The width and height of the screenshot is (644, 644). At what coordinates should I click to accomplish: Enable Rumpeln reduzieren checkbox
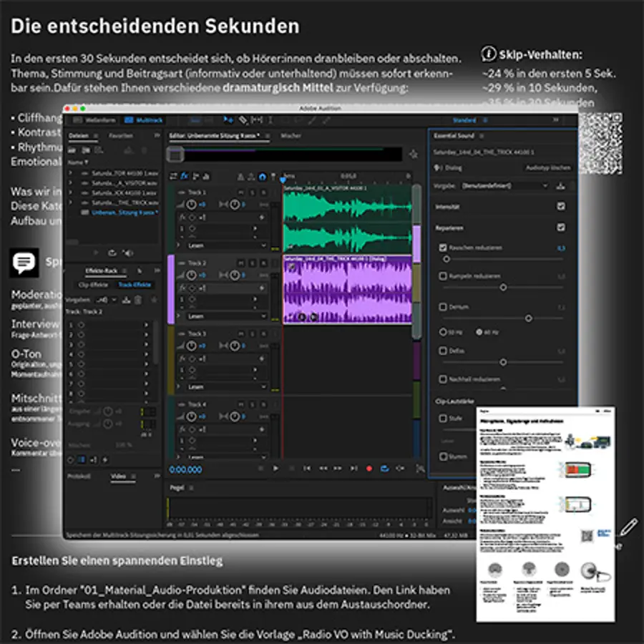coord(443,275)
